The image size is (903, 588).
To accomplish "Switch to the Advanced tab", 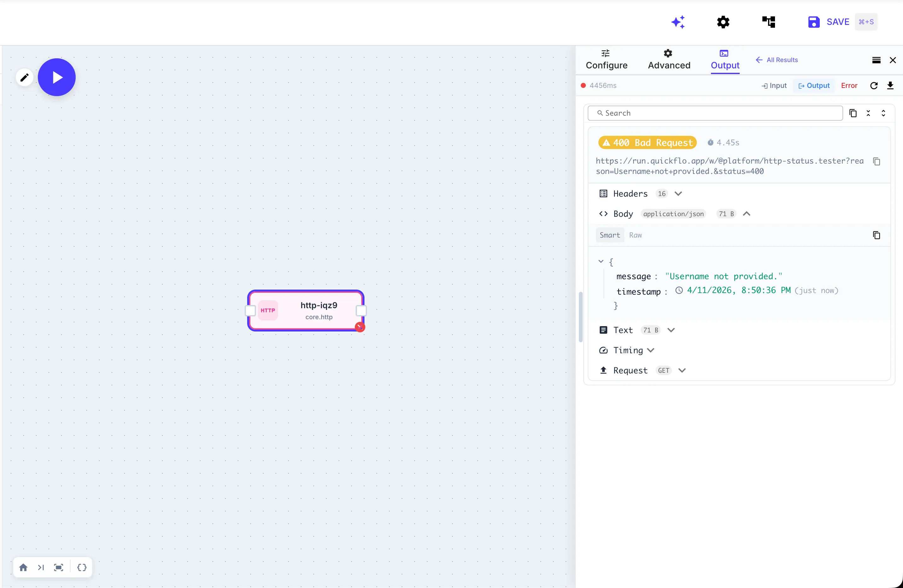I will (669, 60).
